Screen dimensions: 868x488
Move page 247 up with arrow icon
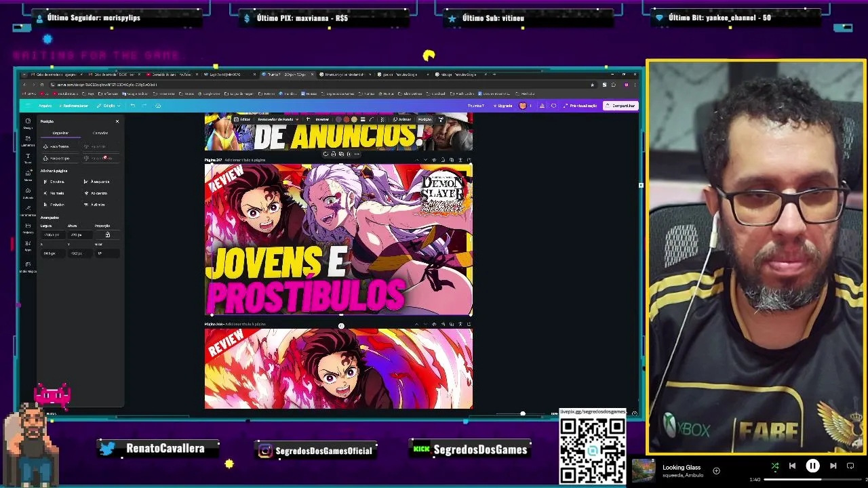[417, 160]
